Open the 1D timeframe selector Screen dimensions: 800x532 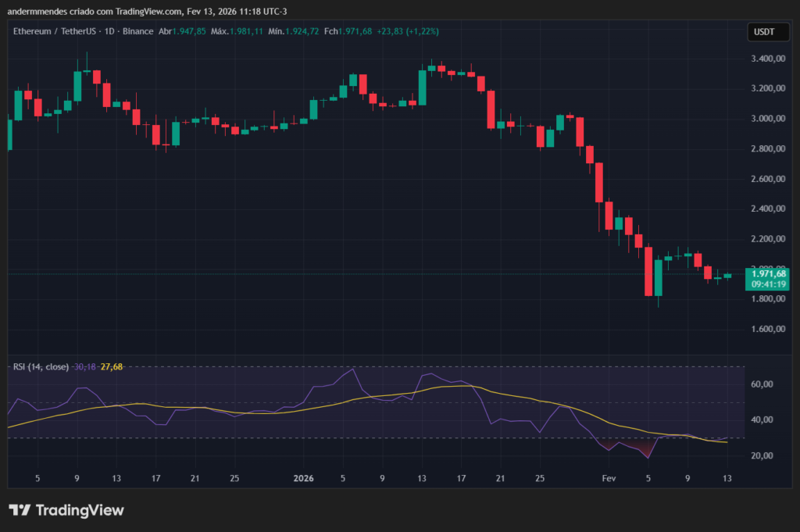point(108,32)
